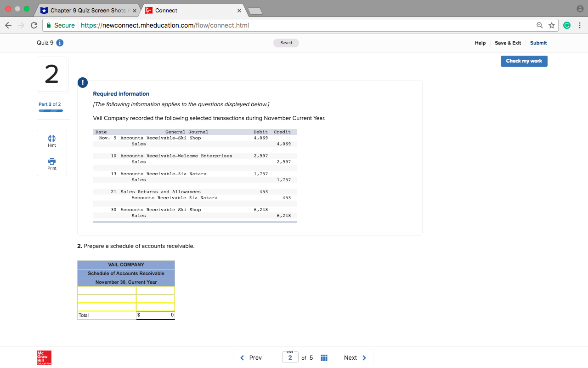
Task: Select second amount cell in schedule
Action: (x=155, y=299)
